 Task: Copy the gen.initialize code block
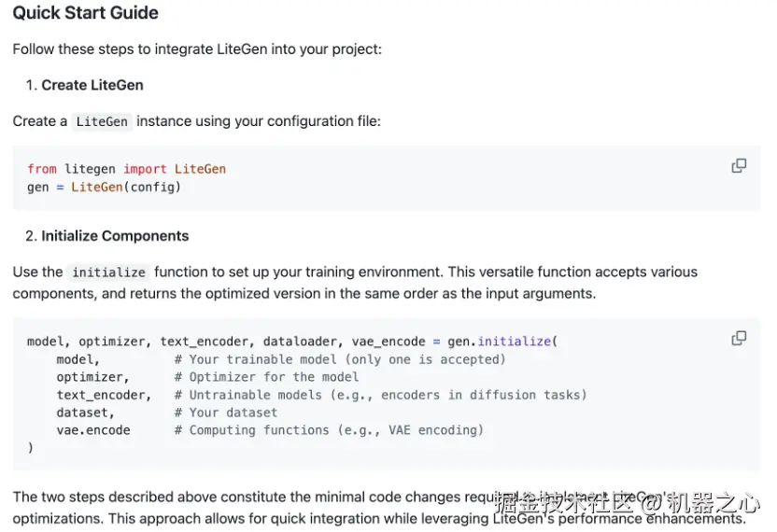click(739, 338)
